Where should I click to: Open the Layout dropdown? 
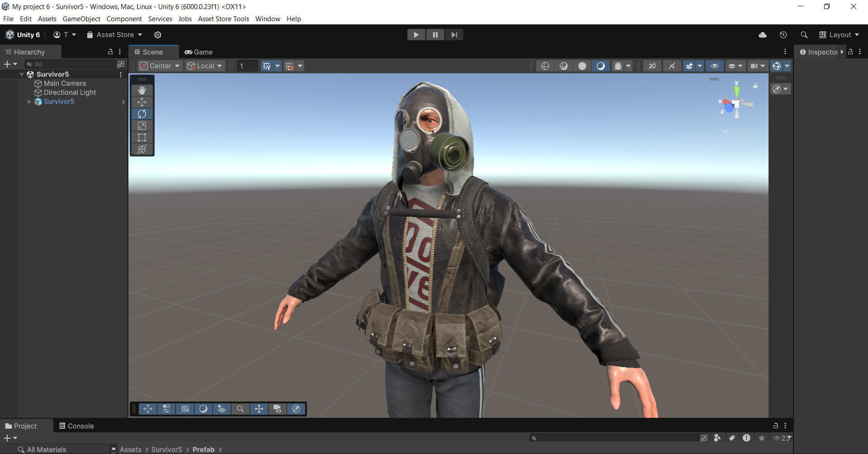[x=839, y=35]
